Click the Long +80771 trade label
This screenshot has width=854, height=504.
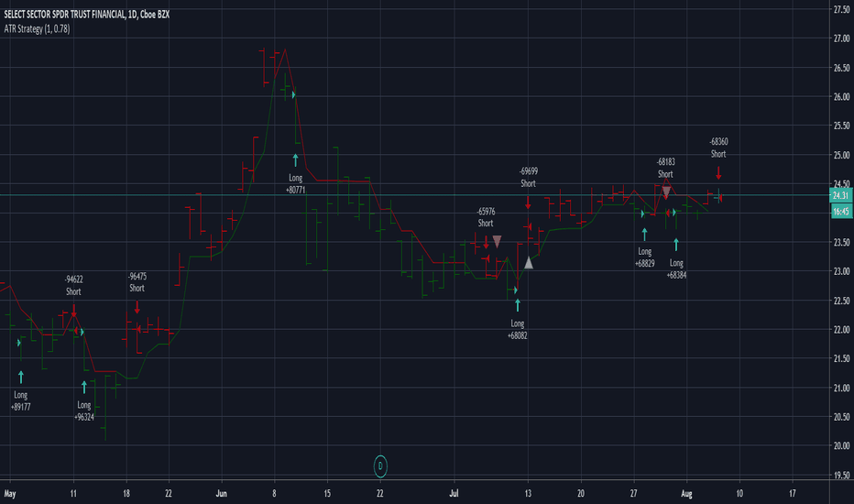295,184
